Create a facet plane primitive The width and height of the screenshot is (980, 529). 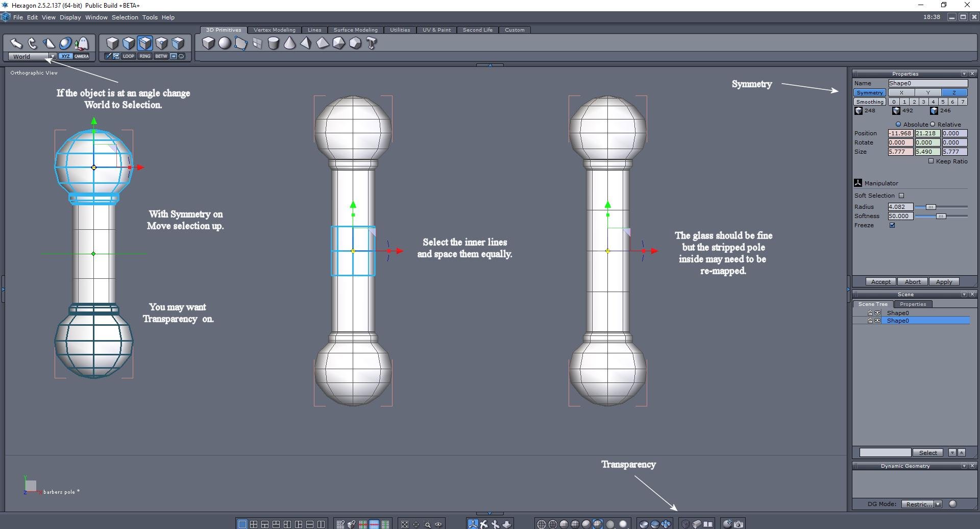(x=241, y=43)
